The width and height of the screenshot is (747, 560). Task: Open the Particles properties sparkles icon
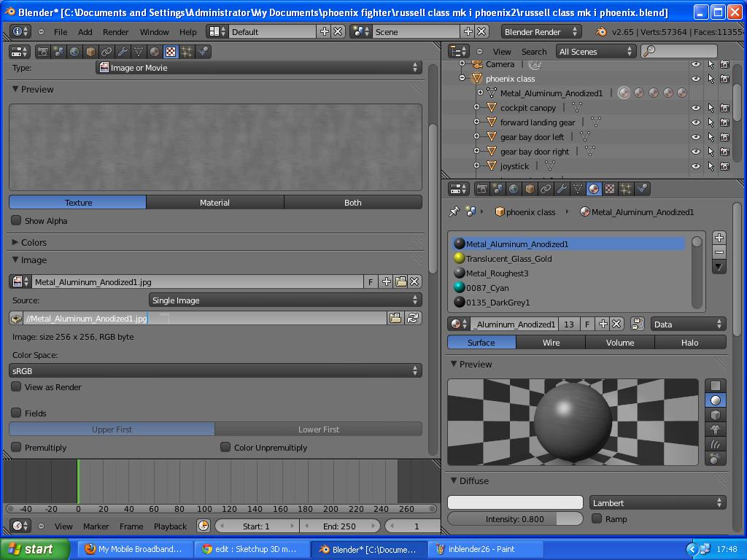pos(625,189)
